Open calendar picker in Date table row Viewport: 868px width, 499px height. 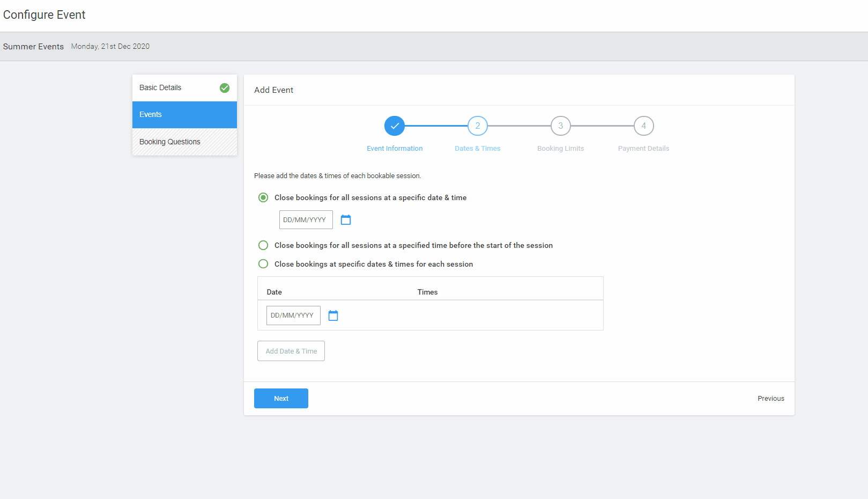coord(333,315)
